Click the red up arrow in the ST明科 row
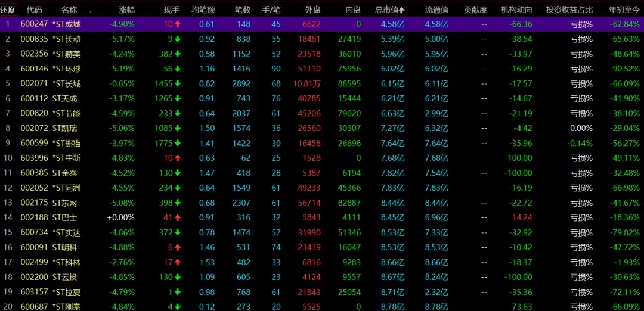 pyautogui.click(x=178, y=247)
